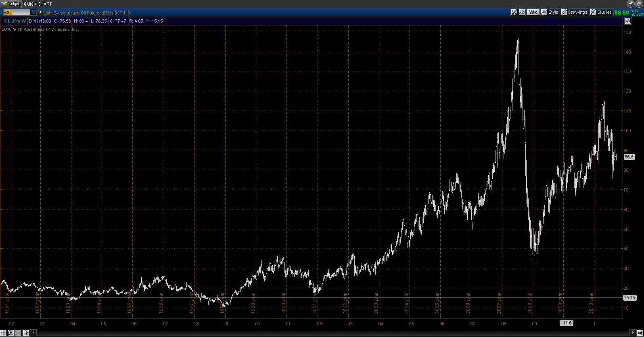Click the Y: 15.15 readout in header

click(x=155, y=21)
